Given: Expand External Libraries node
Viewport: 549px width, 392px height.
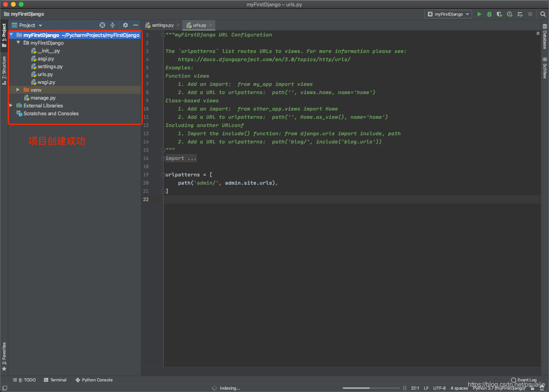Looking at the screenshot, I should tap(11, 105).
